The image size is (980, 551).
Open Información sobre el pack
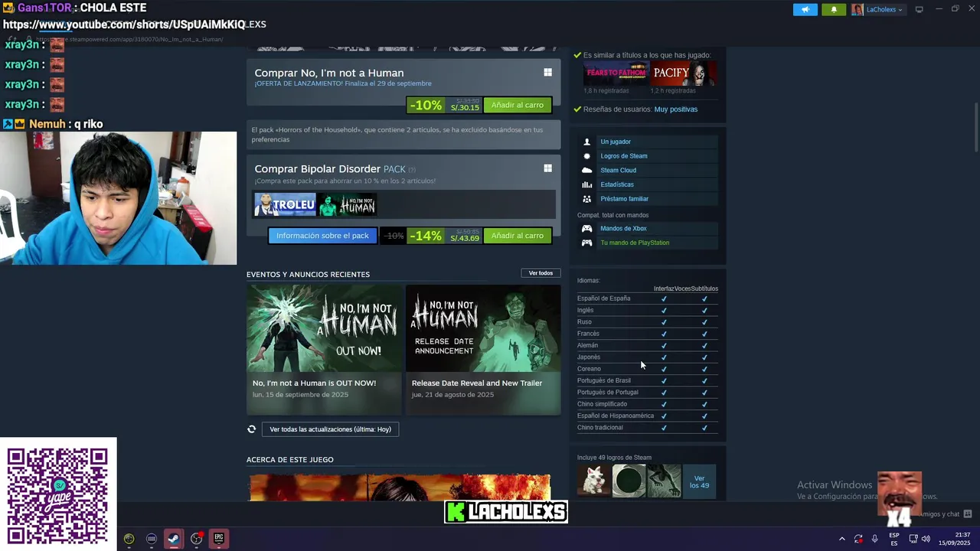[x=322, y=236]
